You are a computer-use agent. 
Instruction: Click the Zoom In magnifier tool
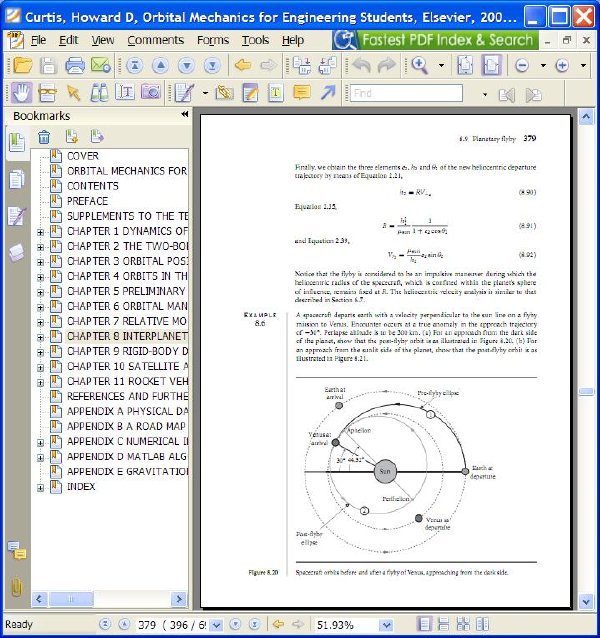pyautogui.click(x=420, y=66)
